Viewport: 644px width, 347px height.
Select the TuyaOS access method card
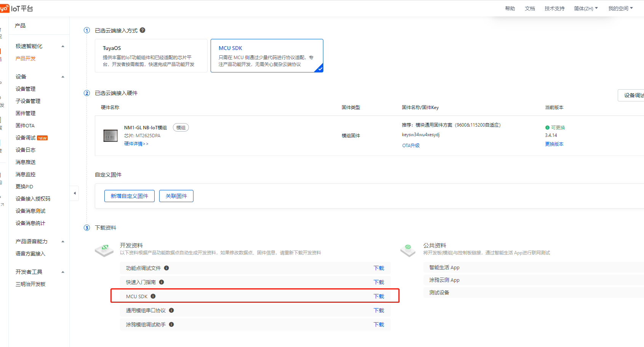pos(151,56)
